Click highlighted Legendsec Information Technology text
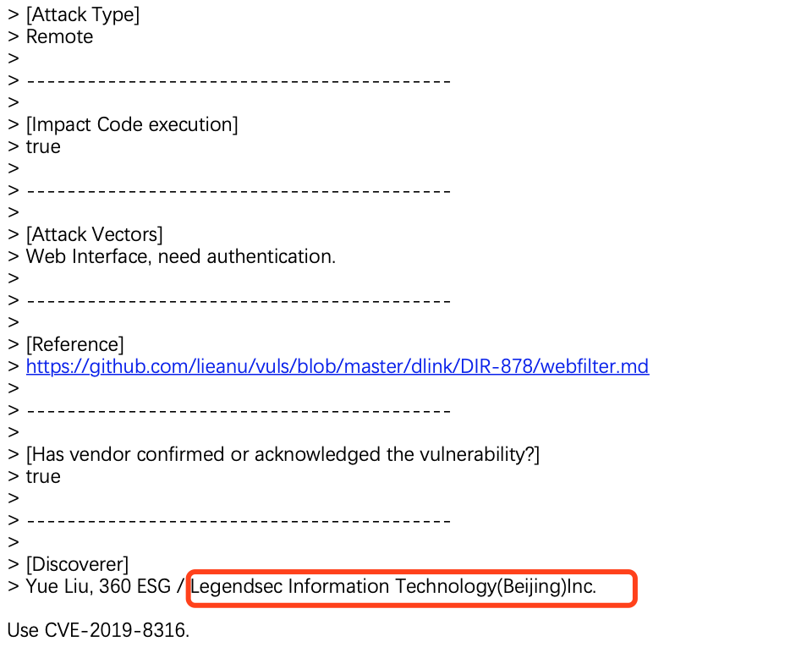 tap(393, 587)
